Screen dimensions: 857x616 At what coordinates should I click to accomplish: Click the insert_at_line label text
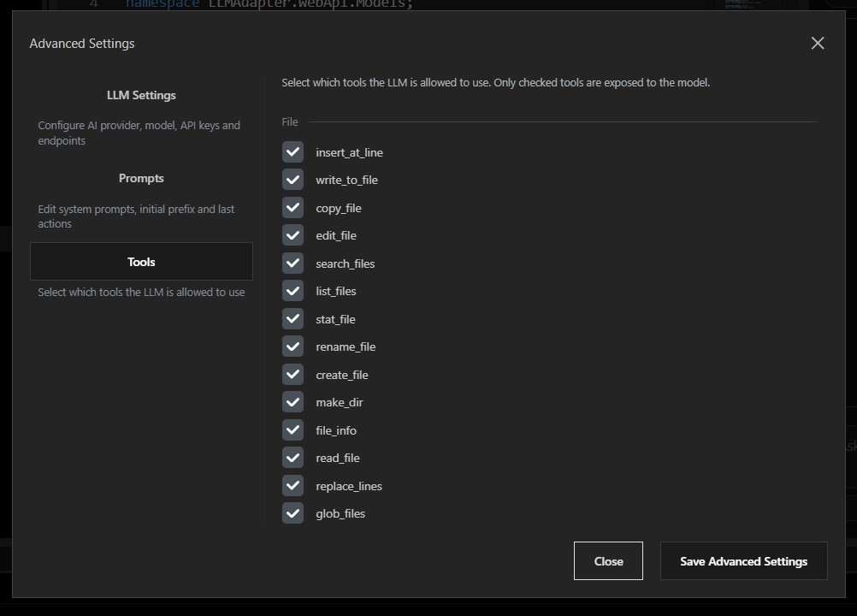pyautogui.click(x=349, y=152)
